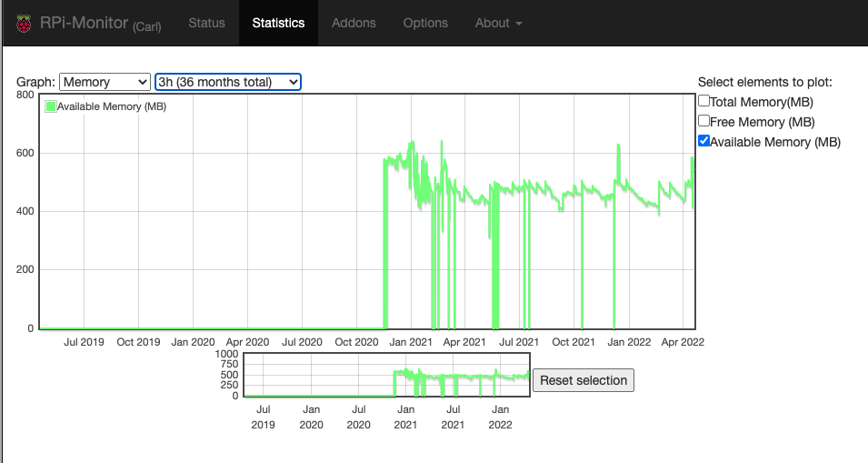The height and width of the screenshot is (463, 868).
Task: Switch to the Statistics tab
Action: pyautogui.click(x=278, y=23)
